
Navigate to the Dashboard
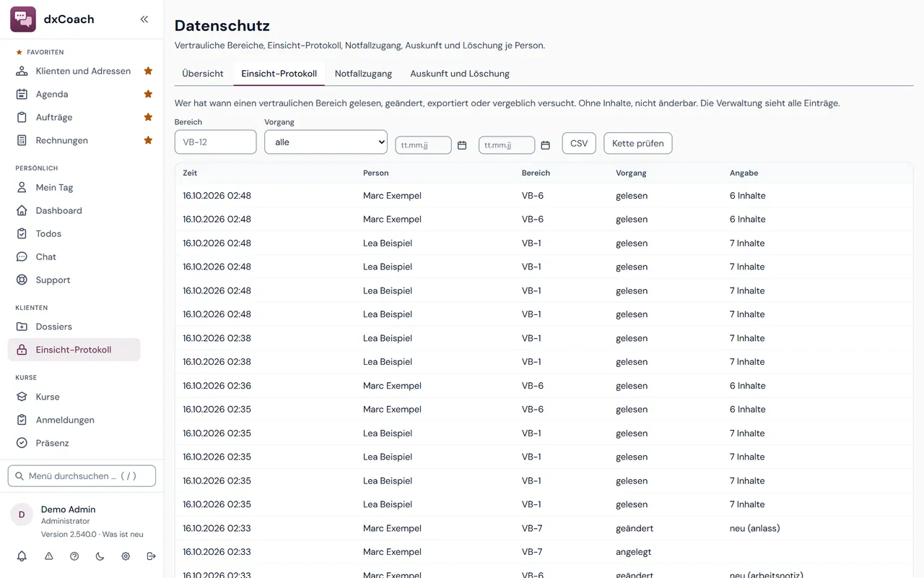(x=74, y=210)
